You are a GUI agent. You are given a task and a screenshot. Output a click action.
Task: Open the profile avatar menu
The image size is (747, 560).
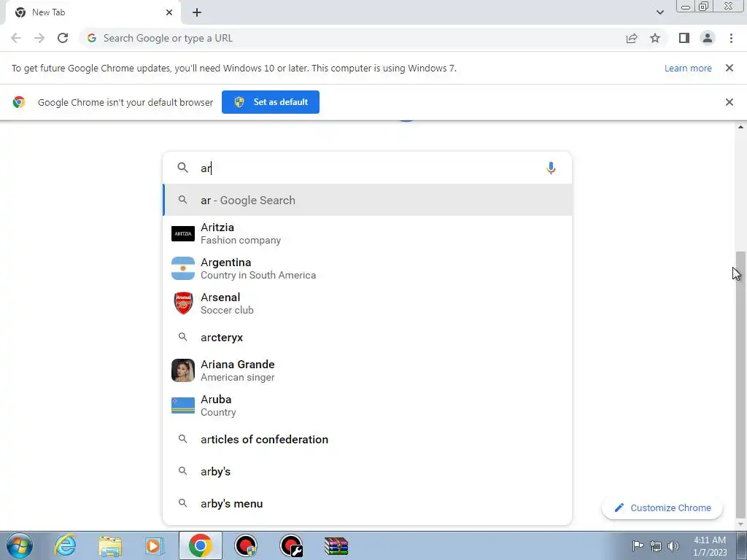point(708,38)
